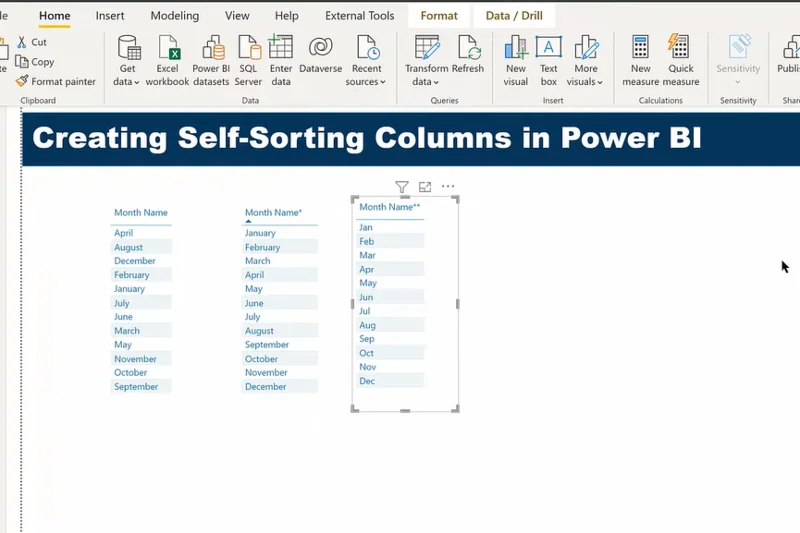Viewport: 800px width, 533px height.
Task: Open the visual's More options ellipsis
Action: 448,187
